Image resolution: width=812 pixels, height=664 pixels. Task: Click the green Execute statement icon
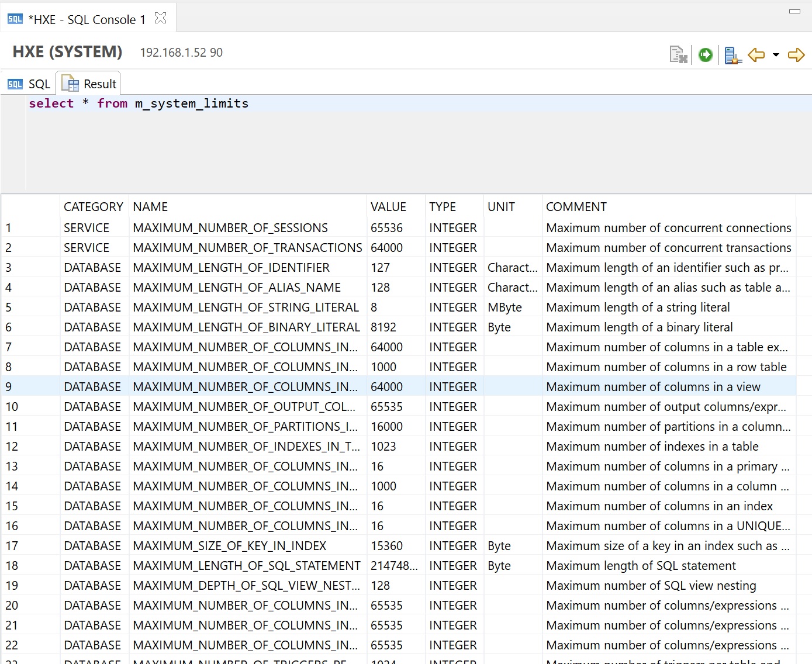point(706,55)
